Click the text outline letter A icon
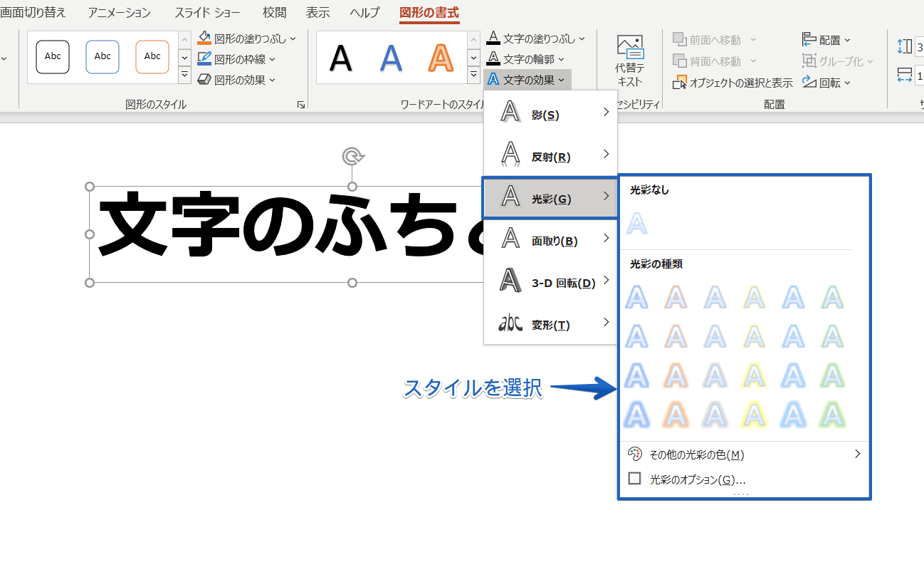924x582 pixels. pos(493,59)
